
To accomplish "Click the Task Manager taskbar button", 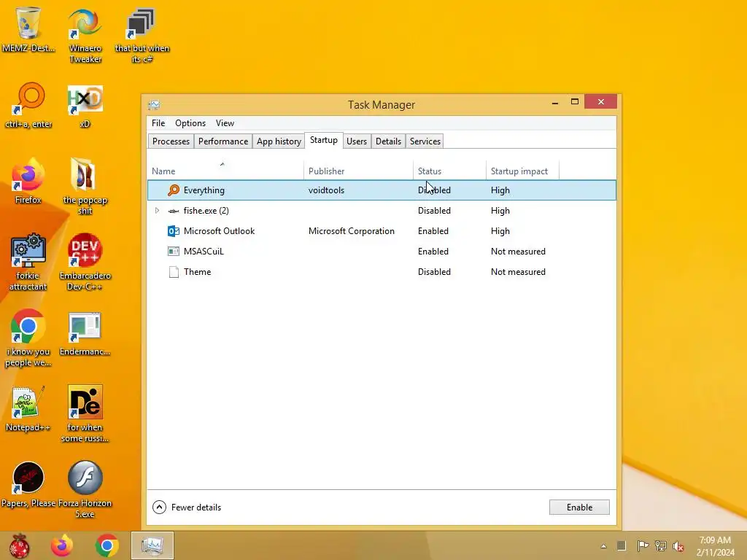I will tap(152, 545).
